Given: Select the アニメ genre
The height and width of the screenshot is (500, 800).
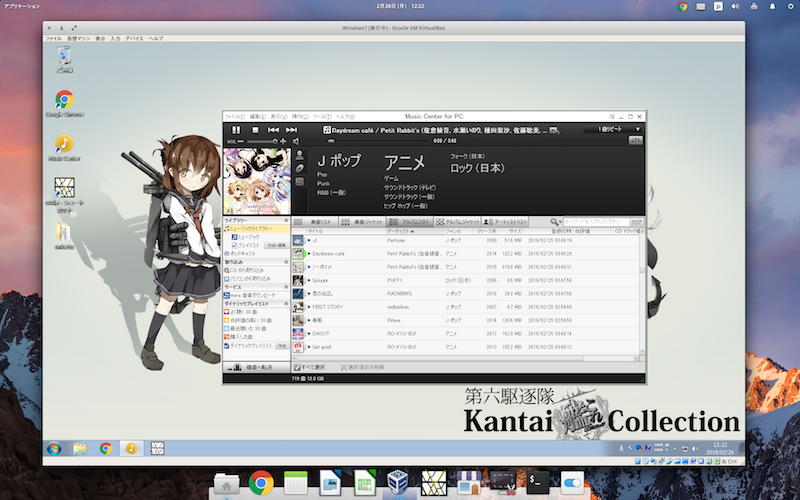Looking at the screenshot, I should [404, 162].
